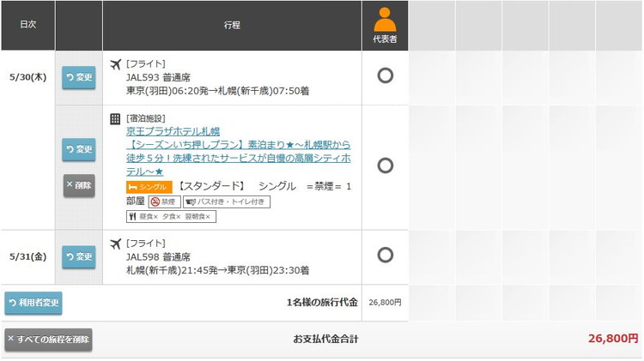
Task: Click the 利用者変更 button
Action: point(34,303)
